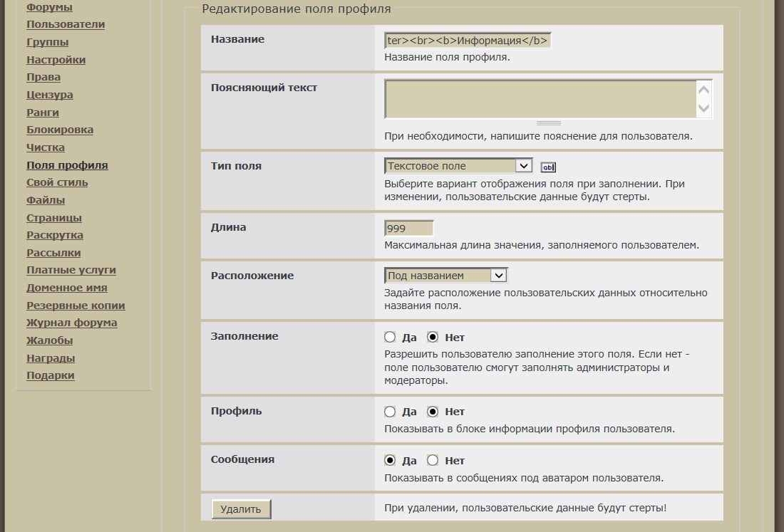Open the Подарки link
Image resolution: width=784 pixels, height=532 pixels.
click(51, 375)
